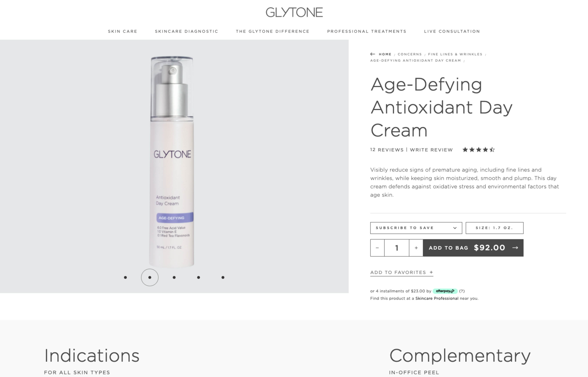
Task: Open the Afterpay (?) info icon
Action: click(462, 291)
